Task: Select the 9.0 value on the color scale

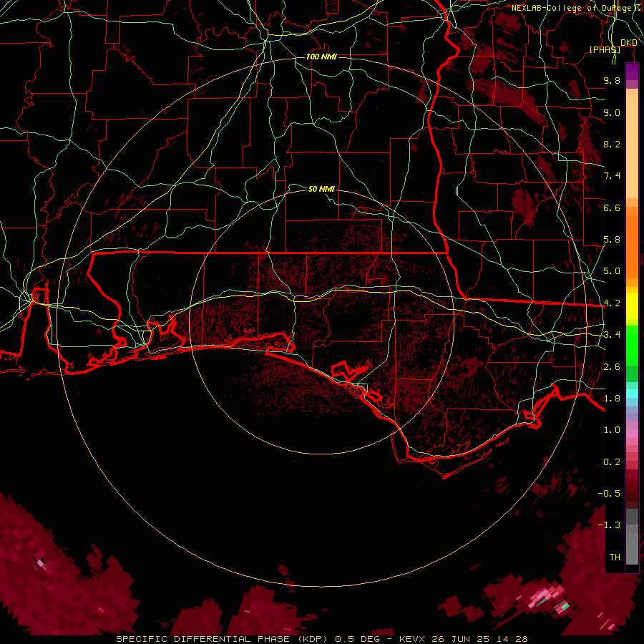Action: coord(612,112)
